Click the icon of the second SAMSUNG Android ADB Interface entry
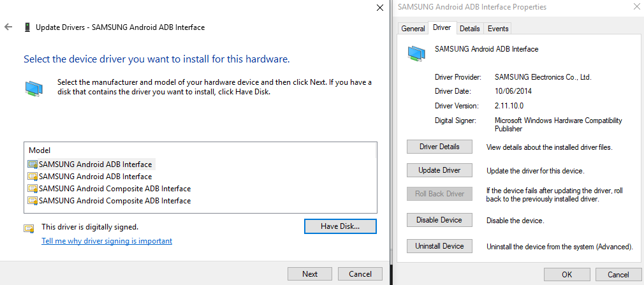Image resolution: width=644 pixels, height=285 pixels. (x=33, y=177)
